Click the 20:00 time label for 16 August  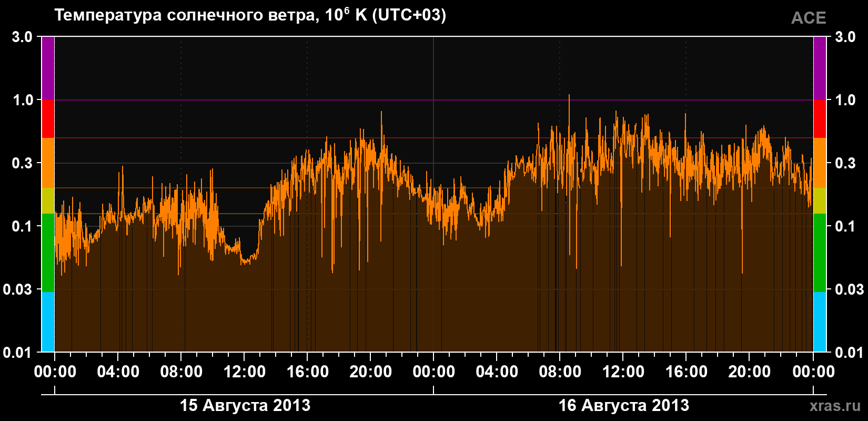click(x=750, y=372)
